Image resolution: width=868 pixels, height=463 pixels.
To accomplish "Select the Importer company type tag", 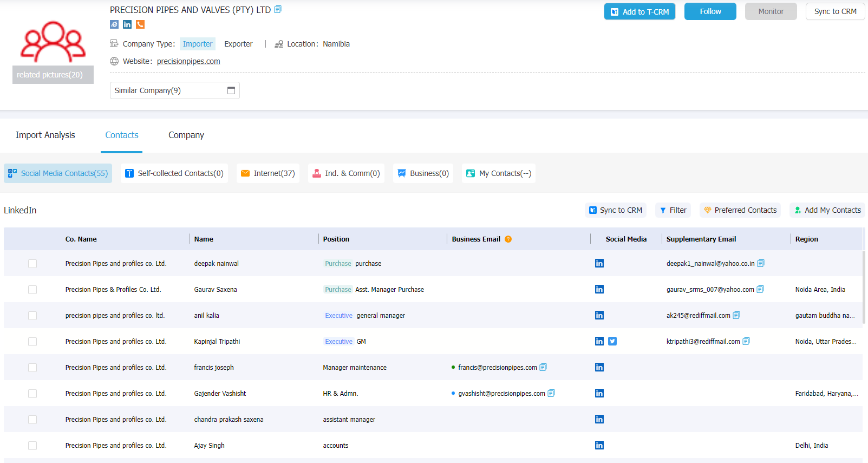I will pyautogui.click(x=198, y=44).
